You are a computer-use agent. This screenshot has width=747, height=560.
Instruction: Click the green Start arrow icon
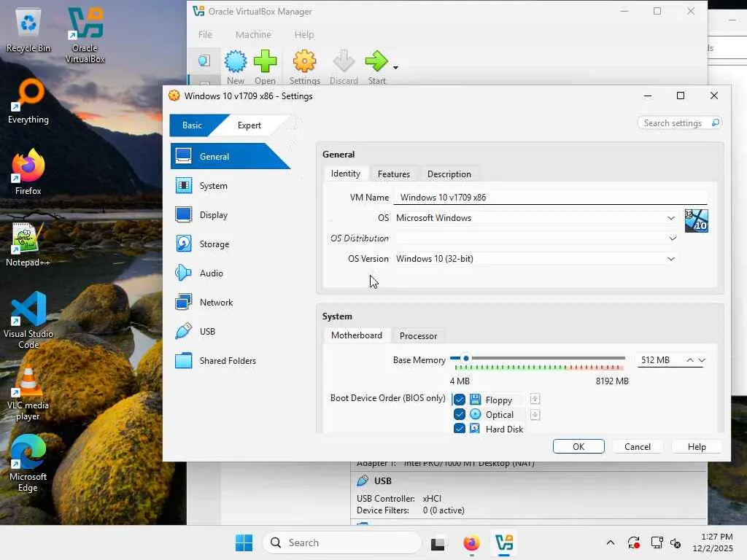376,61
